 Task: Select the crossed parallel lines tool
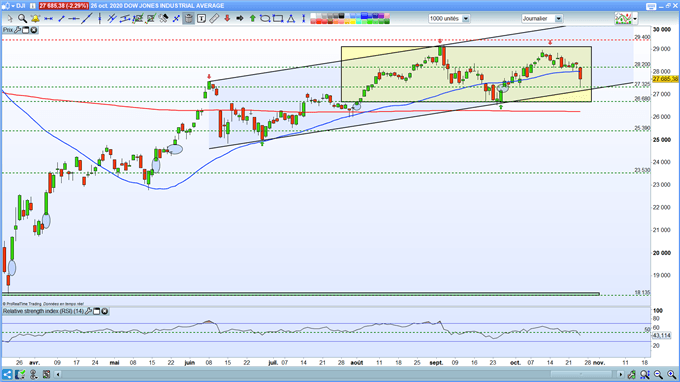coord(112,19)
